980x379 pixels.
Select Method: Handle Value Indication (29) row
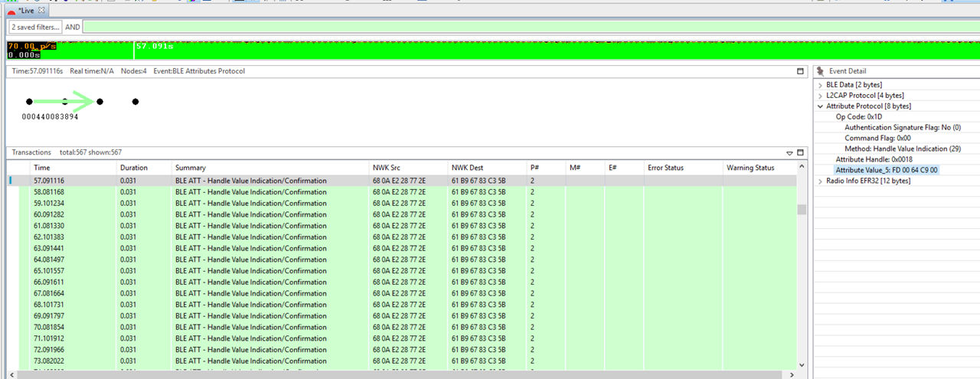coord(903,149)
